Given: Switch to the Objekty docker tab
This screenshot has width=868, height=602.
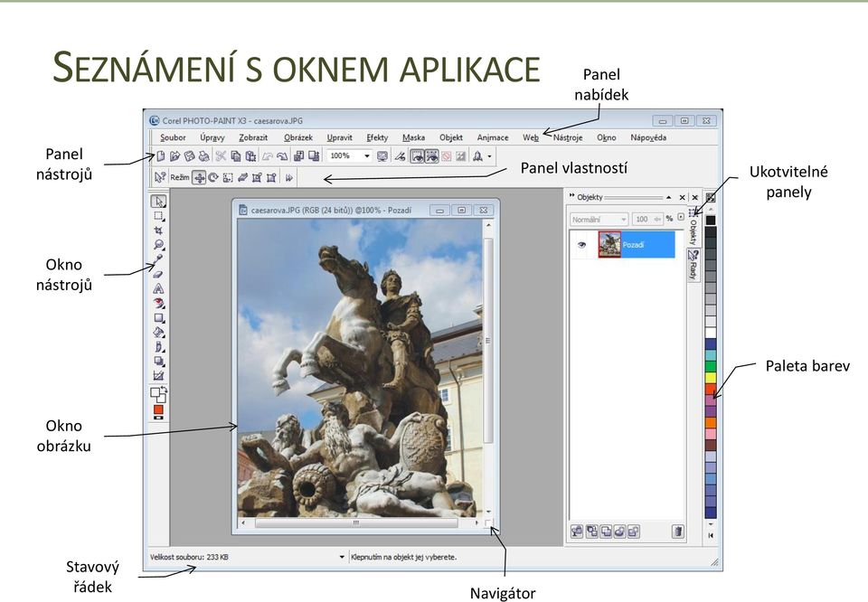Looking at the screenshot, I should [693, 228].
